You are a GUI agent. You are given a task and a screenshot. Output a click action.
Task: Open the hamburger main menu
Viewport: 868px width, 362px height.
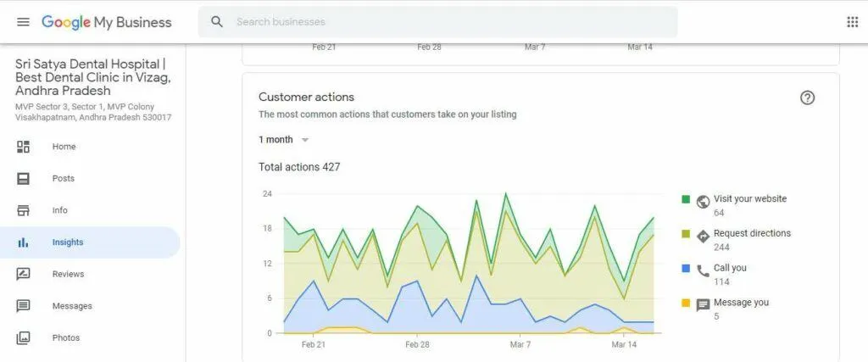[x=23, y=22]
